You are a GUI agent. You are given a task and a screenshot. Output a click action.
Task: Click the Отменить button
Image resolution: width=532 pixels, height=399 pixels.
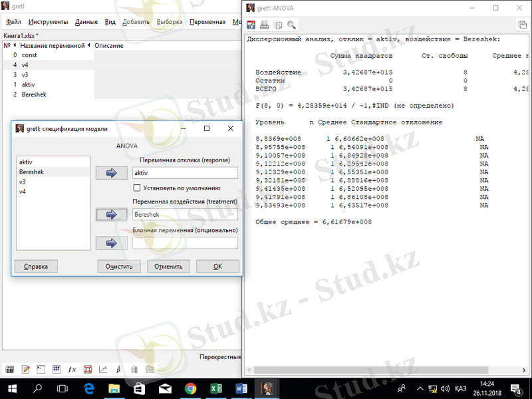168,267
